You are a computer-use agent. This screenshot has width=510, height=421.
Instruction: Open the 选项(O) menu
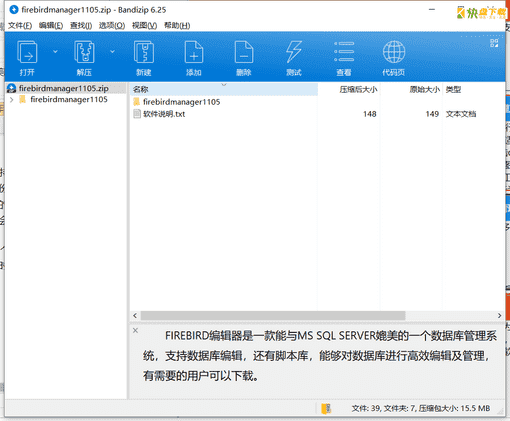112,26
